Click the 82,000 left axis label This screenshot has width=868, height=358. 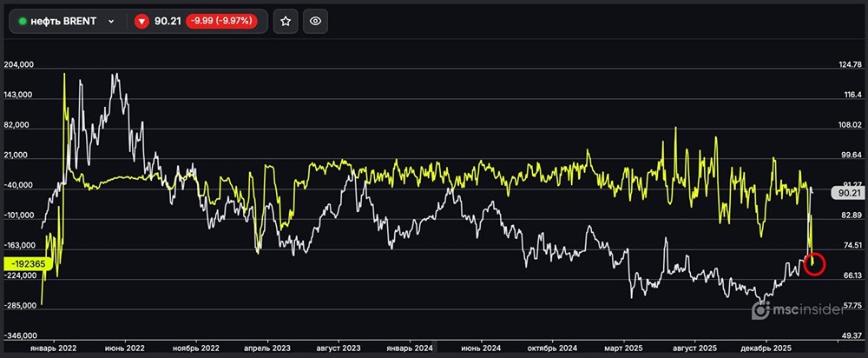pyautogui.click(x=18, y=125)
